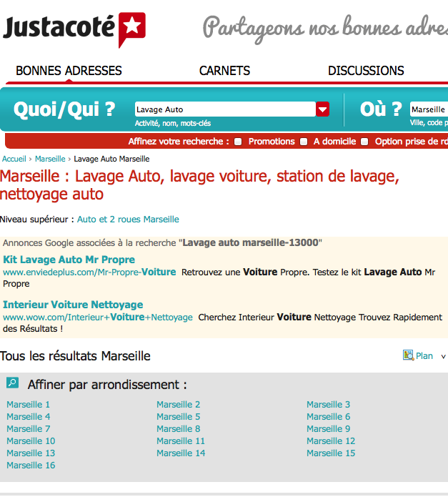Click the Quoi/Qui search input field
The image size is (448, 497).
(224, 109)
